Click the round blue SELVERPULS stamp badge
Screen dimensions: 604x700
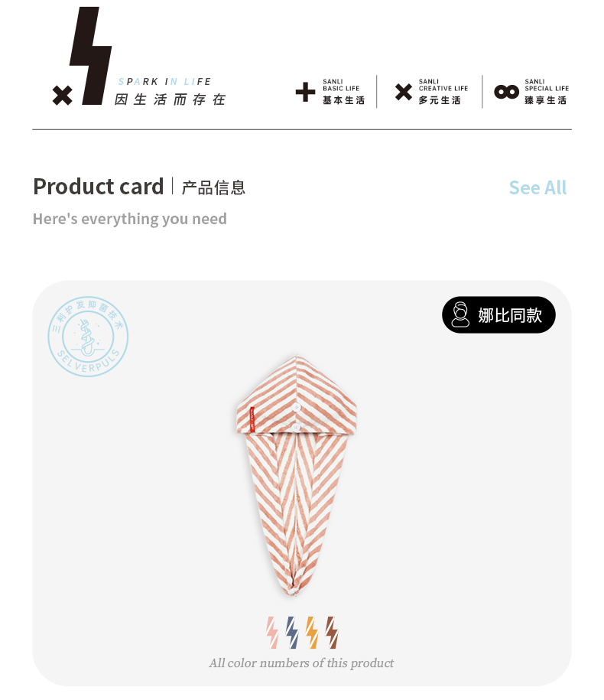88,337
